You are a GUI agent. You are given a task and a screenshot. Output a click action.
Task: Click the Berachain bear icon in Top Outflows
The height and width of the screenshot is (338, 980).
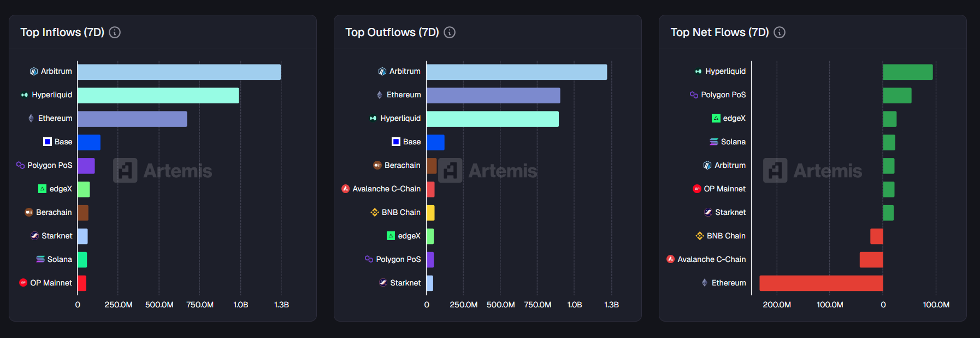tap(377, 165)
